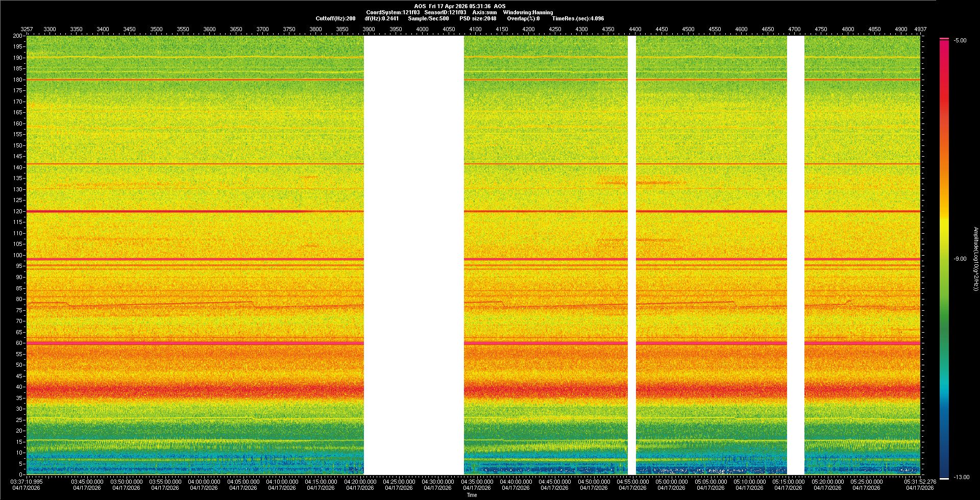Click the Cuttoff(Hz):200 header text
The height and width of the screenshot is (500, 980).
[x=335, y=19]
